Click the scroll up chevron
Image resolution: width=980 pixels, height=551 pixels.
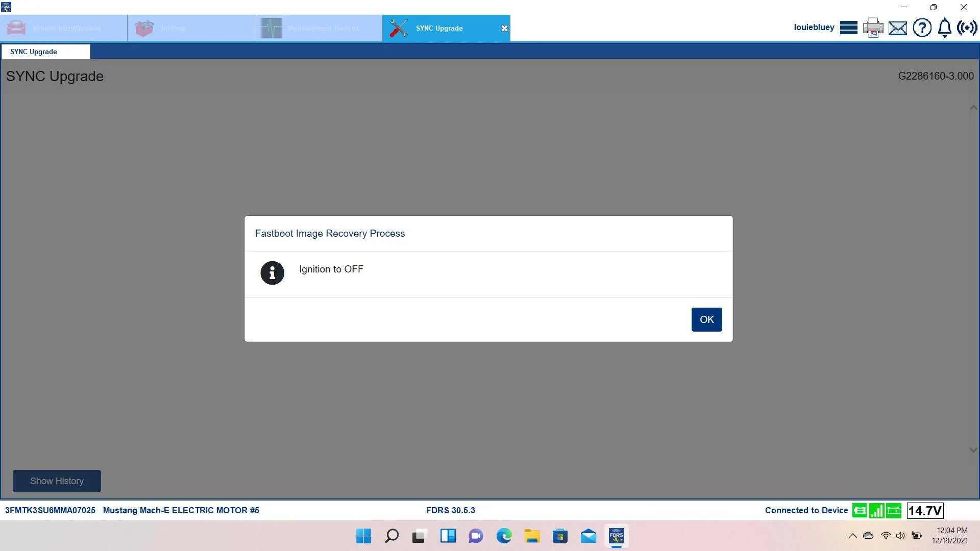point(973,108)
